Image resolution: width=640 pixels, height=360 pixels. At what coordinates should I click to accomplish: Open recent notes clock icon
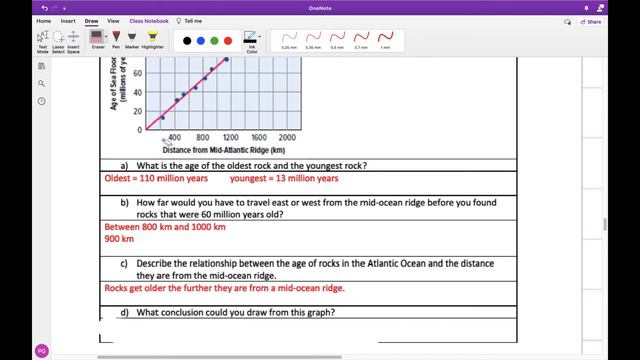[42, 101]
